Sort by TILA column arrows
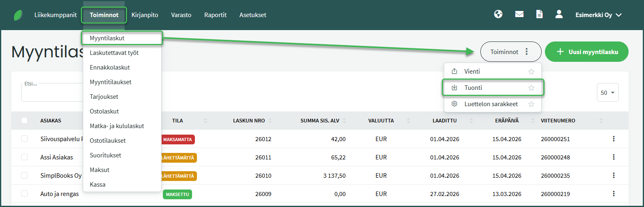 pos(205,120)
